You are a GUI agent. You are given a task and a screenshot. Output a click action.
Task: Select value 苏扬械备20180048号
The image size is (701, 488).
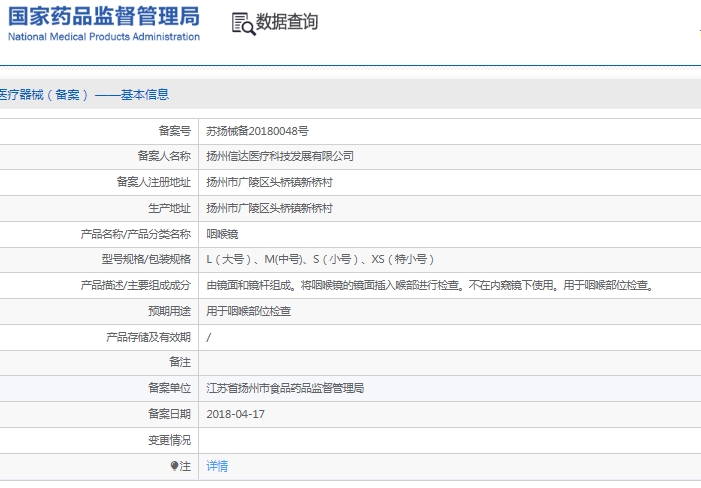(x=257, y=131)
